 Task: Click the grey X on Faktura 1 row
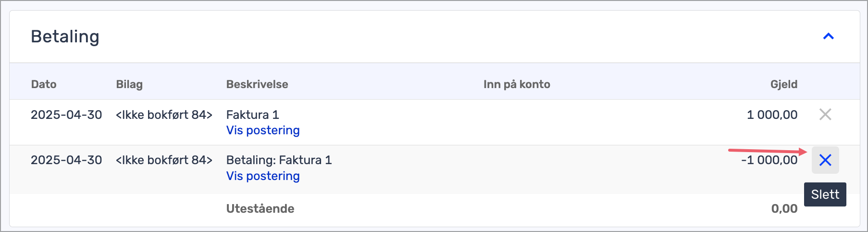click(825, 115)
